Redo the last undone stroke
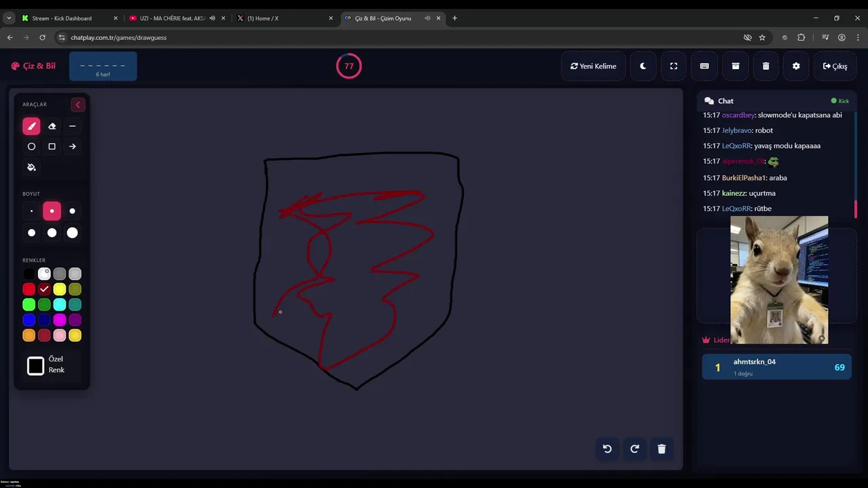Viewport: 868px width, 488px height. coord(635,449)
